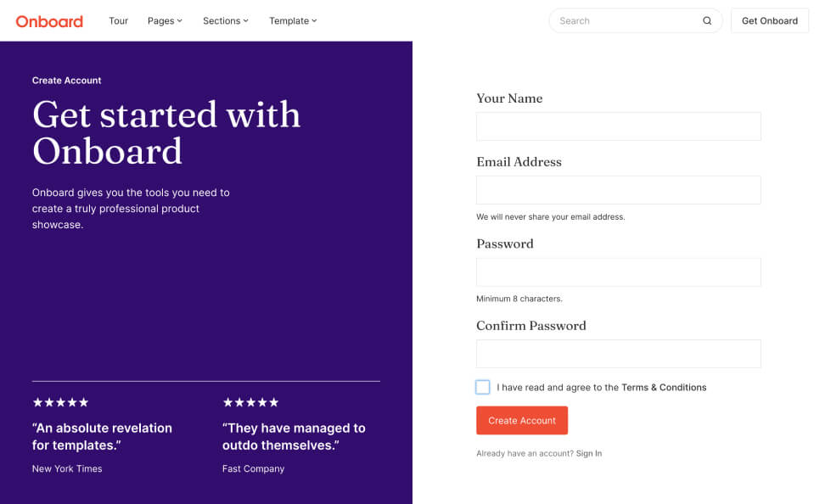Open the Sign In link
The width and height of the screenshot is (825, 504).
[589, 454]
